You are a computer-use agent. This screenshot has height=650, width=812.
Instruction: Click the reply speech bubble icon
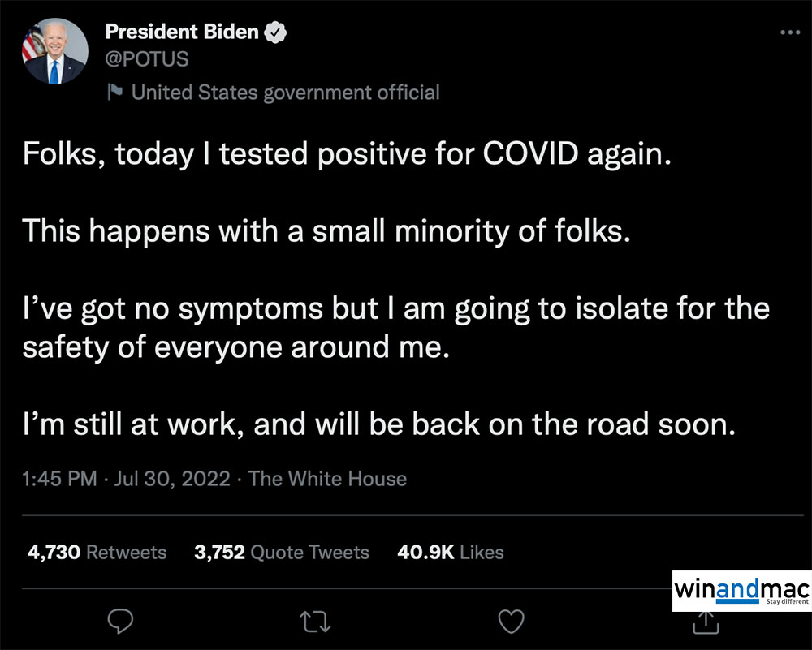tap(120, 622)
